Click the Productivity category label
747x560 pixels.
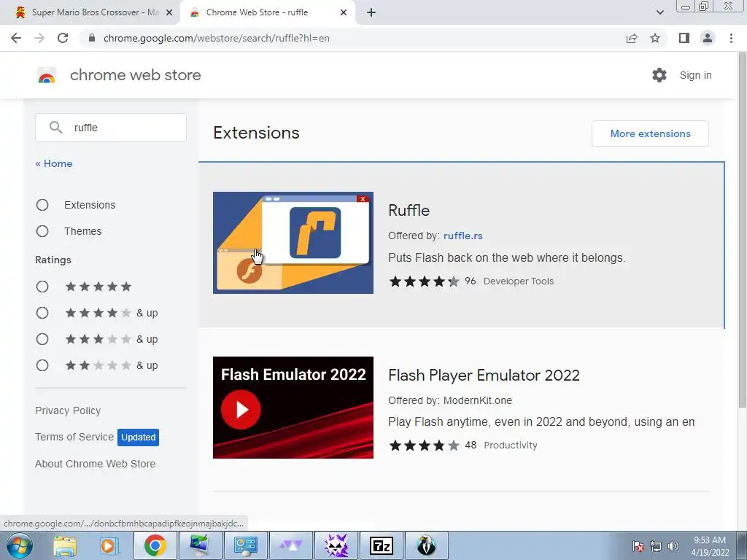tap(510, 446)
